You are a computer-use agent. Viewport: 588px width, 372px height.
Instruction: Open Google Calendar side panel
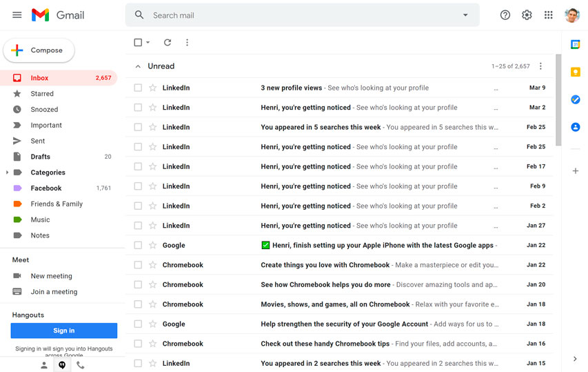point(575,45)
